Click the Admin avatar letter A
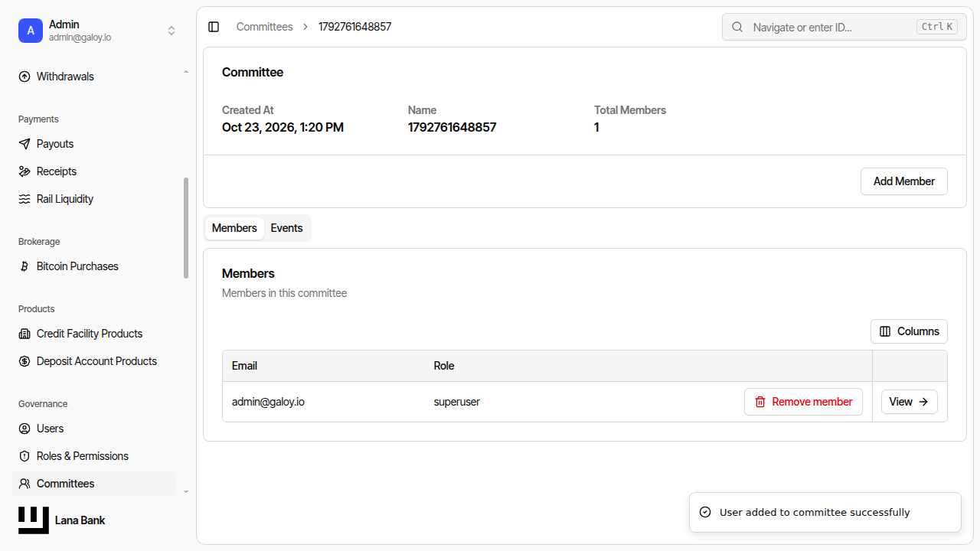 pyautogui.click(x=31, y=31)
